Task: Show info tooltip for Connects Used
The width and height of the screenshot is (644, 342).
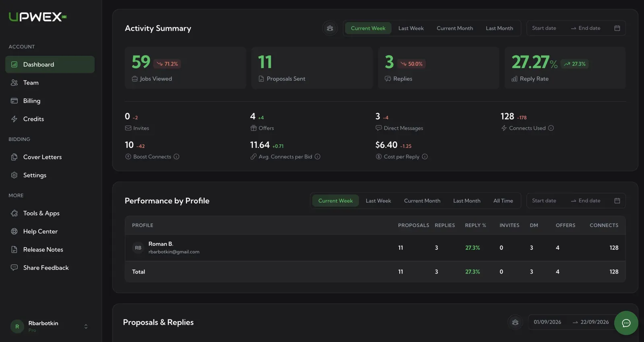Action: click(551, 128)
